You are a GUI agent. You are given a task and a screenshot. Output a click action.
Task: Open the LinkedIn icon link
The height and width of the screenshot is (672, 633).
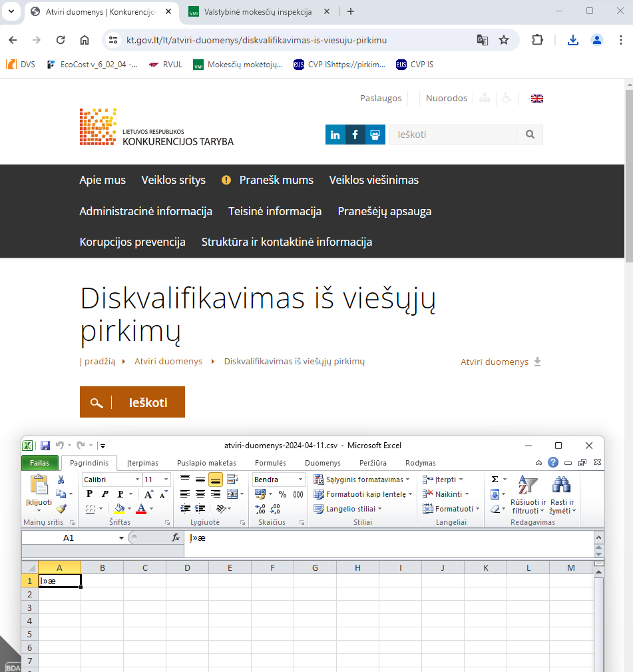tap(335, 135)
